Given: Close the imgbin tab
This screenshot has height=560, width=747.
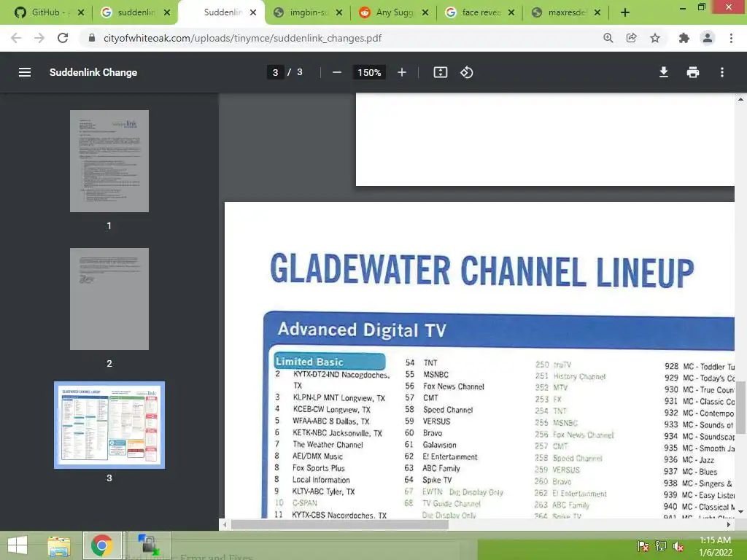Looking at the screenshot, I should tap(339, 12).
